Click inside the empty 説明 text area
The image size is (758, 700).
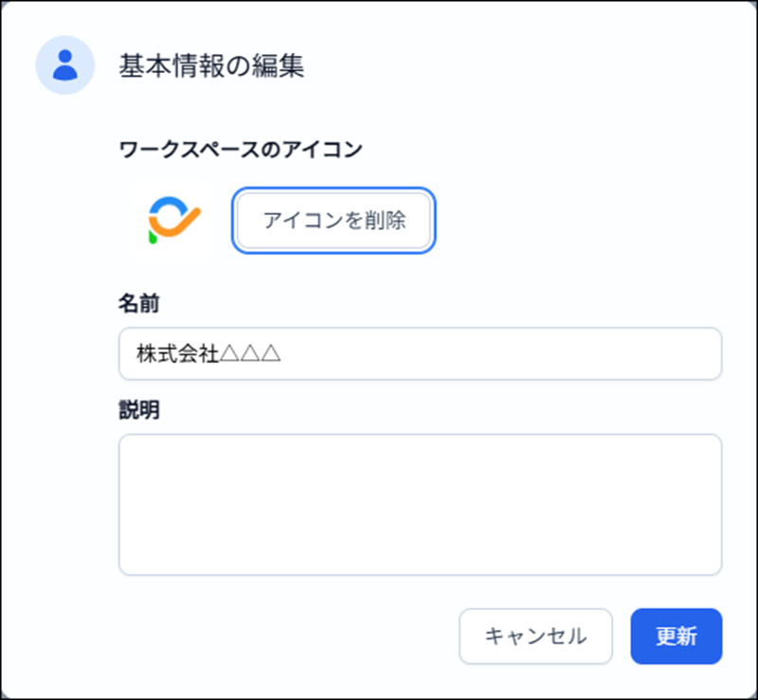[420, 504]
